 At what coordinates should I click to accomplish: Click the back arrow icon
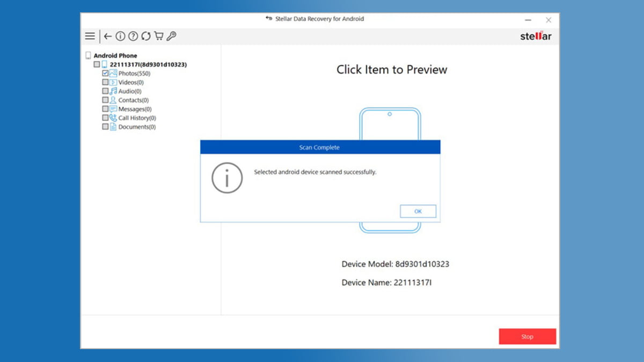click(x=108, y=36)
